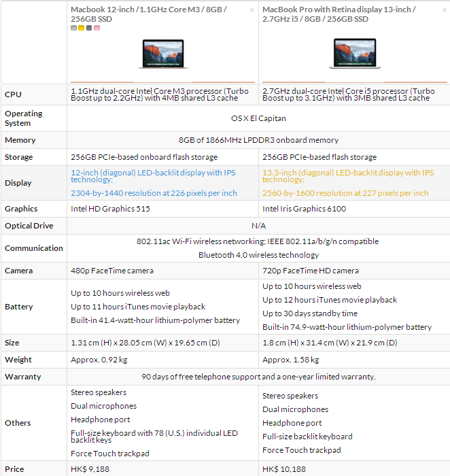
Task: Select the Operating System row label
Action: tap(23, 118)
